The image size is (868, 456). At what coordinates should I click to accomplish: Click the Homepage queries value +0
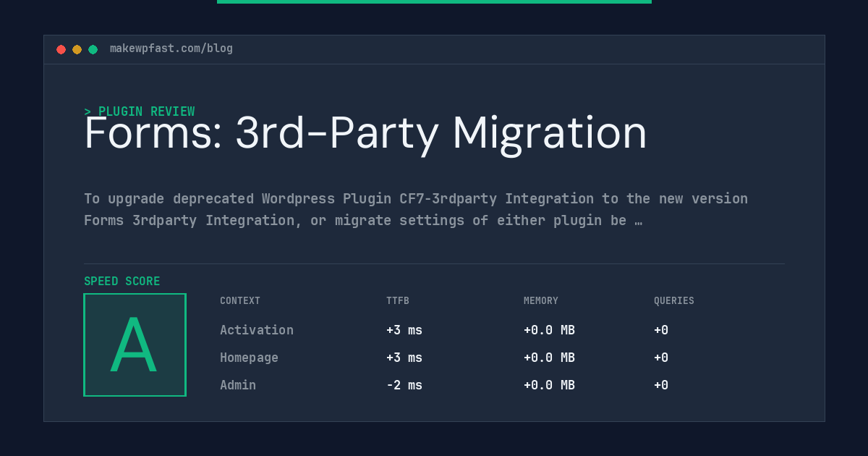click(x=661, y=358)
